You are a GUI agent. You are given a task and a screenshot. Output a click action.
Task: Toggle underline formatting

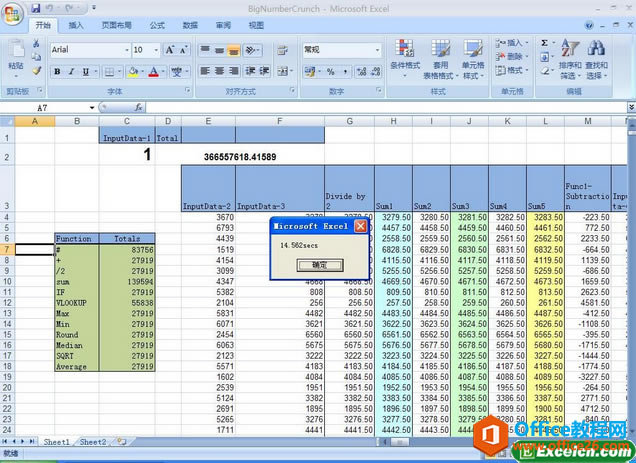click(x=85, y=72)
